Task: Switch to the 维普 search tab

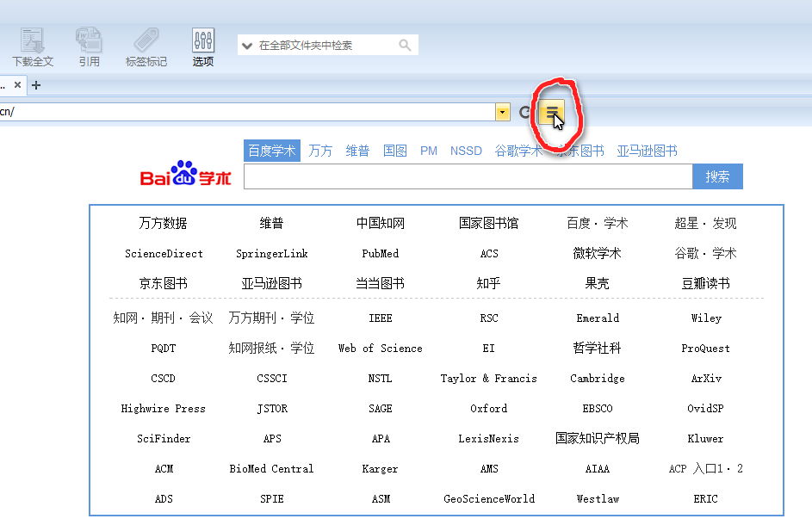Action: click(357, 151)
